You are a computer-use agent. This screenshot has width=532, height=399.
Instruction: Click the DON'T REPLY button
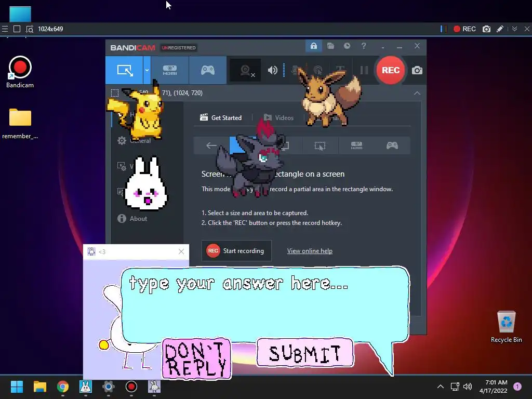click(x=196, y=358)
